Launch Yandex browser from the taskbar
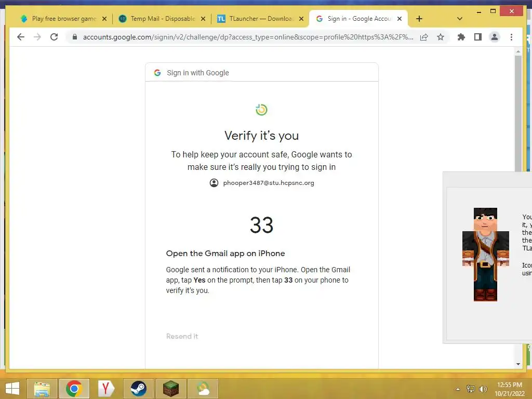The height and width of the screenshot is (399, 532). [106, 389]
